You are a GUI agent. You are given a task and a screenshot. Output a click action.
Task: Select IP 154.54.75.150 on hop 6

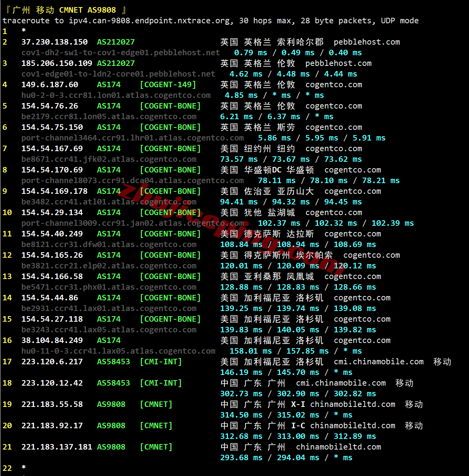pos(52,127)
